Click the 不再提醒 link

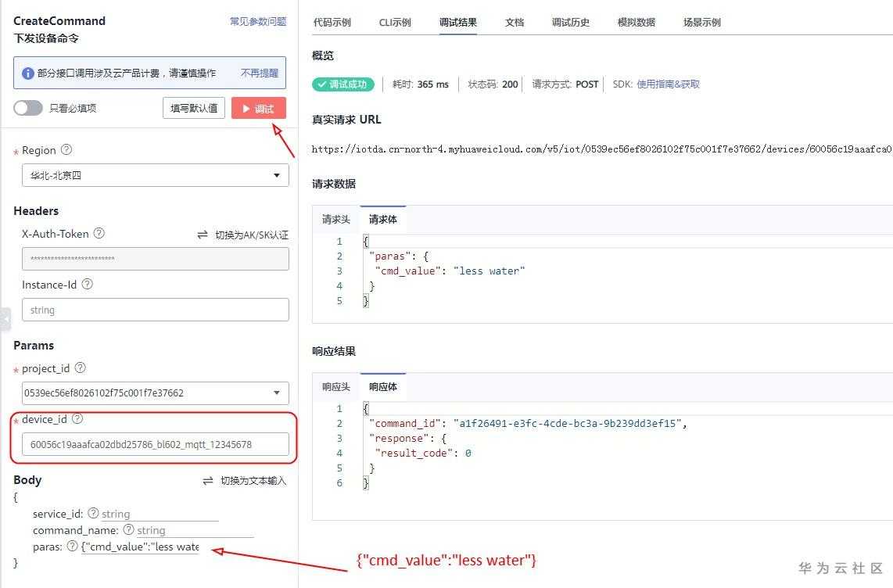click(260, 73)
